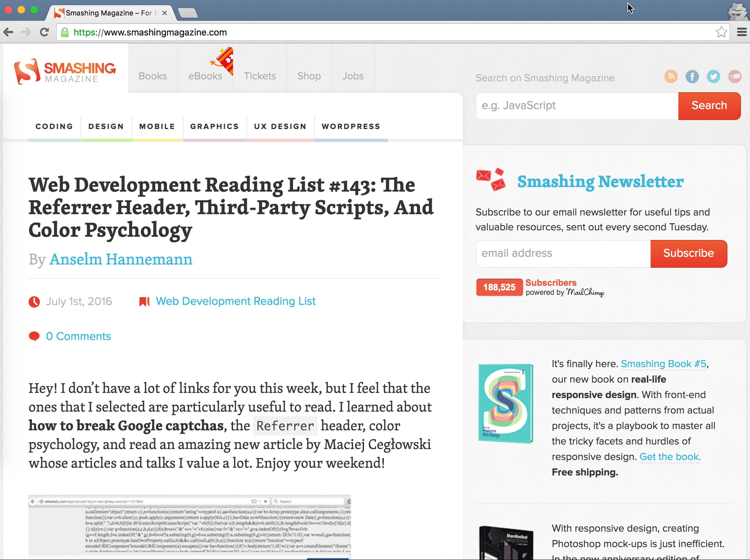Focus the e.g. JavaScript search field
This screenshot has width=750, height=560.
click(577, 106)
